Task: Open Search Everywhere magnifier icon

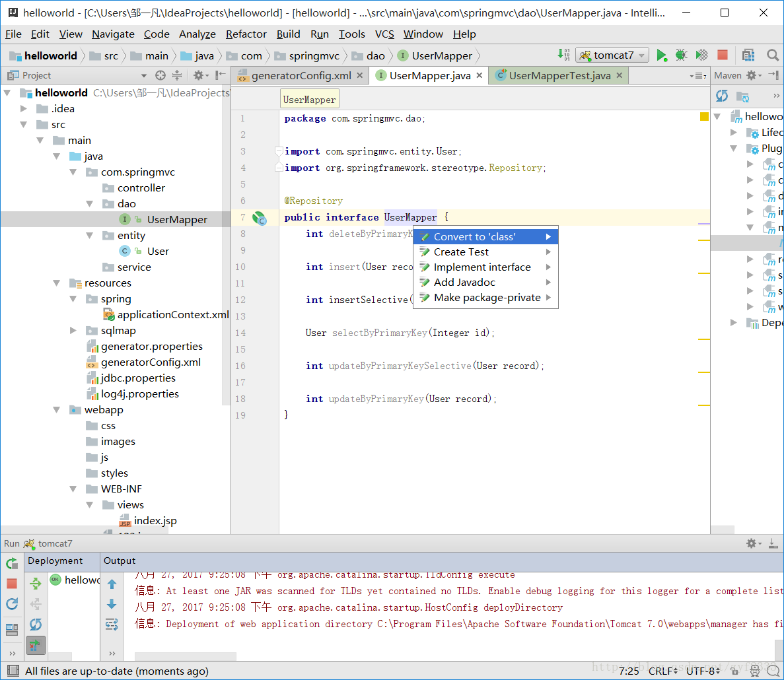Action: point(773,55)
